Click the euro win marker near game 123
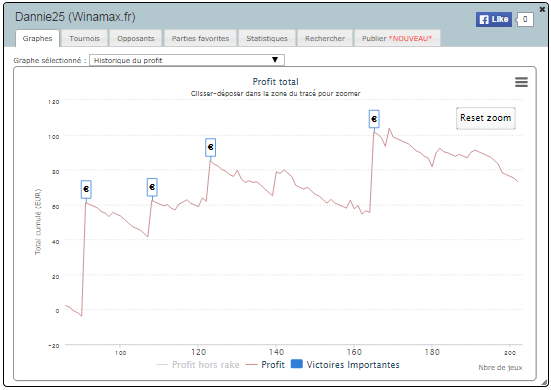The image size is (551, 390). click(x=210, y=147)
